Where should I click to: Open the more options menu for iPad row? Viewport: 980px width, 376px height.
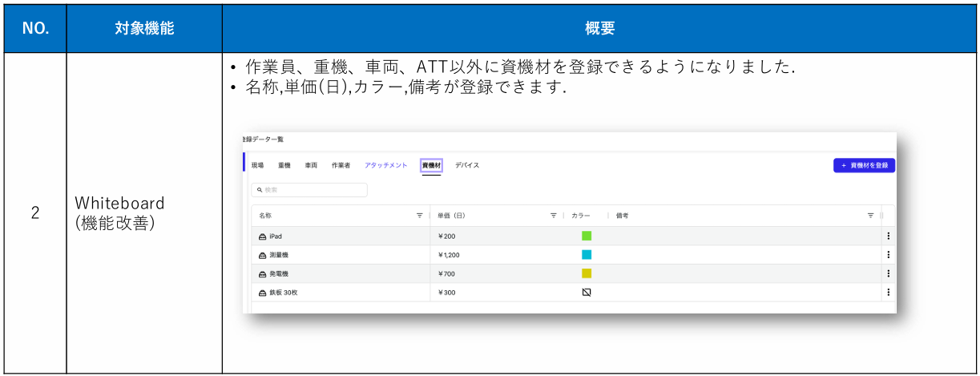[888, 237]
